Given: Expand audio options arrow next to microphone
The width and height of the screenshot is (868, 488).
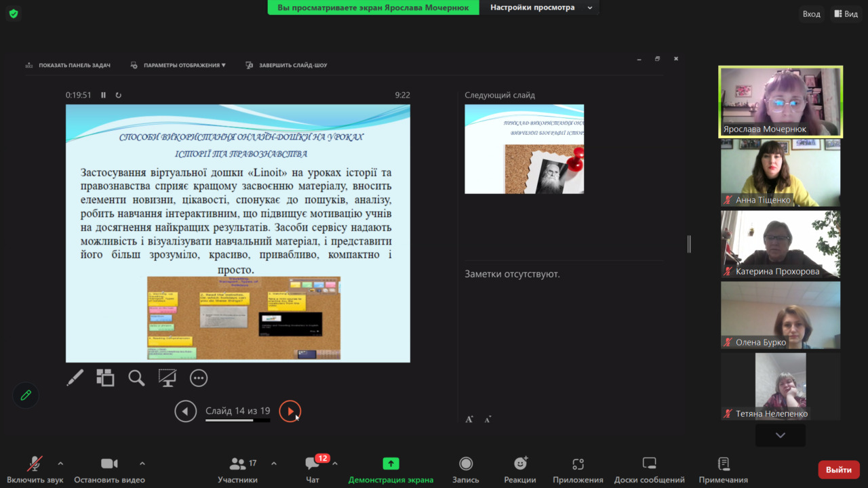Looking at the screenshot, I should (x=60, y=464).
